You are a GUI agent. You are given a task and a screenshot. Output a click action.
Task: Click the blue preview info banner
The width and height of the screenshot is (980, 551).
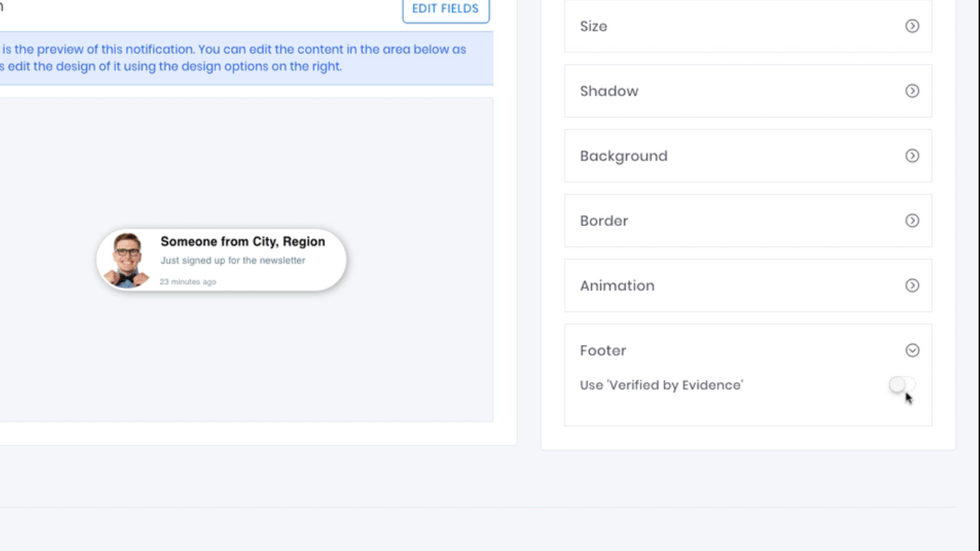[x=242, y=58]
